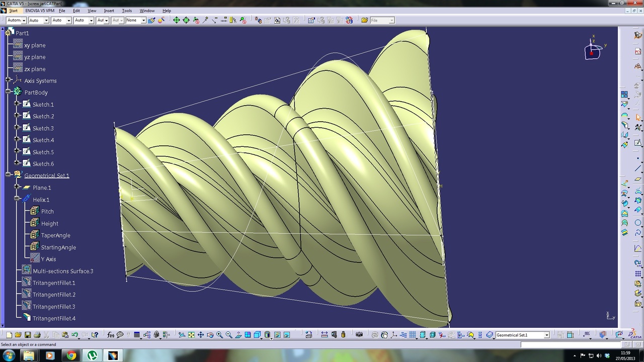Viewport: 644px width, 362px height.
Task: Click the Capture camera icon
Action: (359, 335)
